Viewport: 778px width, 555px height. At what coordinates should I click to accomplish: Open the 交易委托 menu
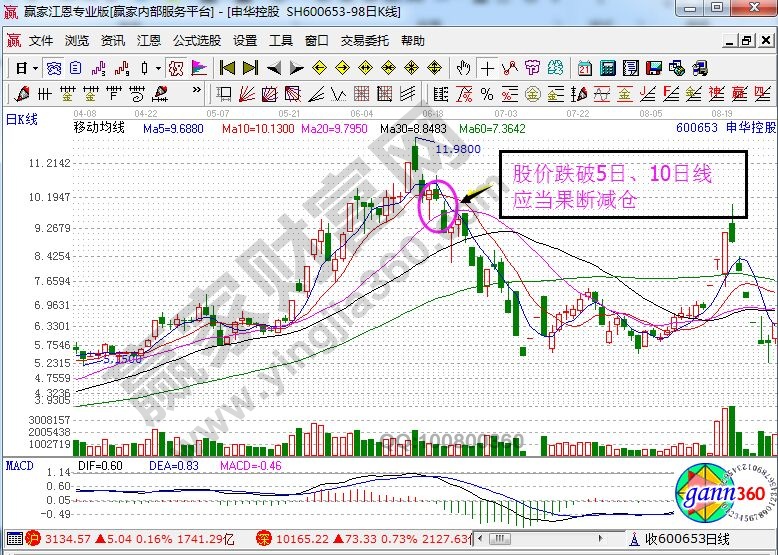[x=364, y=41]
